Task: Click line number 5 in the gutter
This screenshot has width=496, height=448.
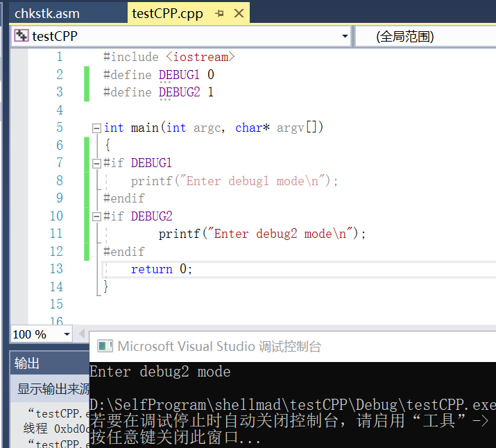Action: coord(60,128)
